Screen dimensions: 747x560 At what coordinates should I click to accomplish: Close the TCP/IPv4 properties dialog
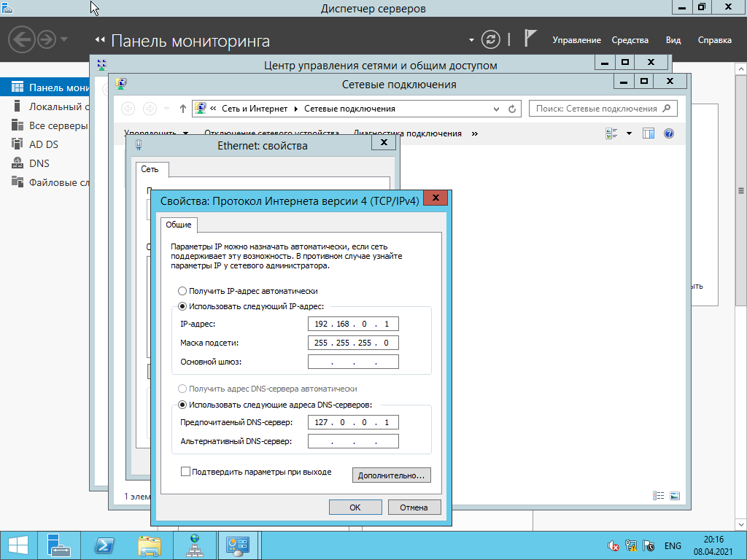point(436,198)
